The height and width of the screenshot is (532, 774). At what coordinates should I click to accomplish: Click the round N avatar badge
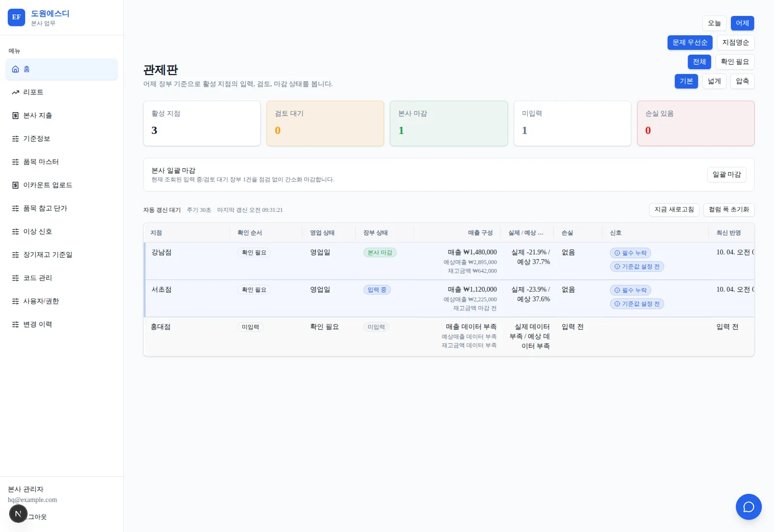[18, 514]
